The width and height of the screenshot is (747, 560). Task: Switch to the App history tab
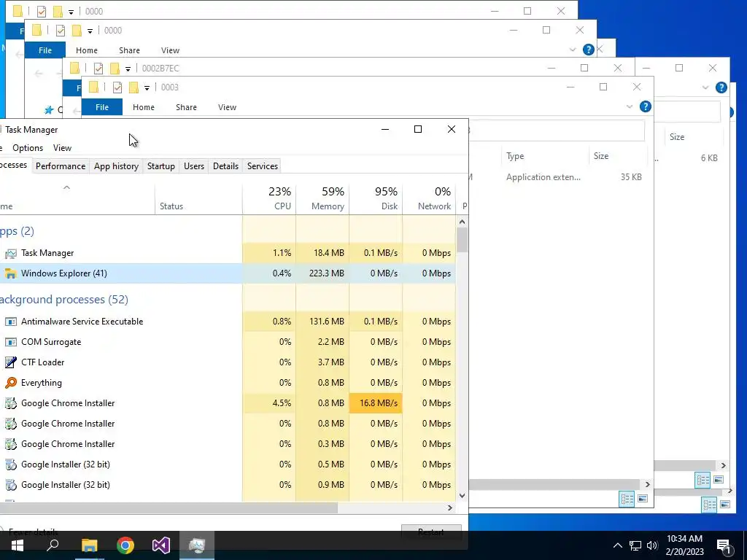pos(116,166)
